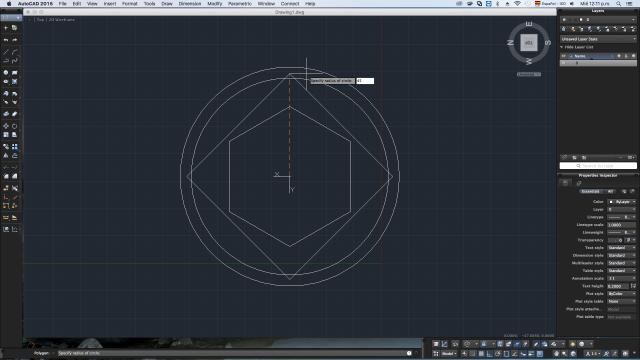Select the Extend tool beside the Trim tool

tap(15, 167)
